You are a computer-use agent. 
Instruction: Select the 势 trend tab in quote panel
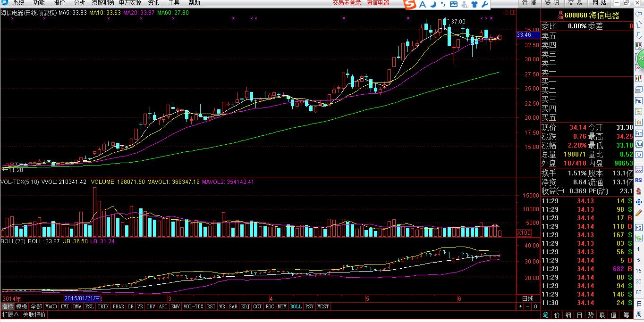[x=592, y=314]
